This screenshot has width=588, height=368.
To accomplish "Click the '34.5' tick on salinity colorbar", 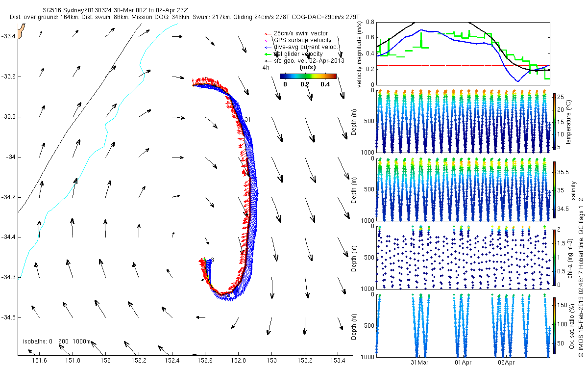I will (x=563, y=210).
